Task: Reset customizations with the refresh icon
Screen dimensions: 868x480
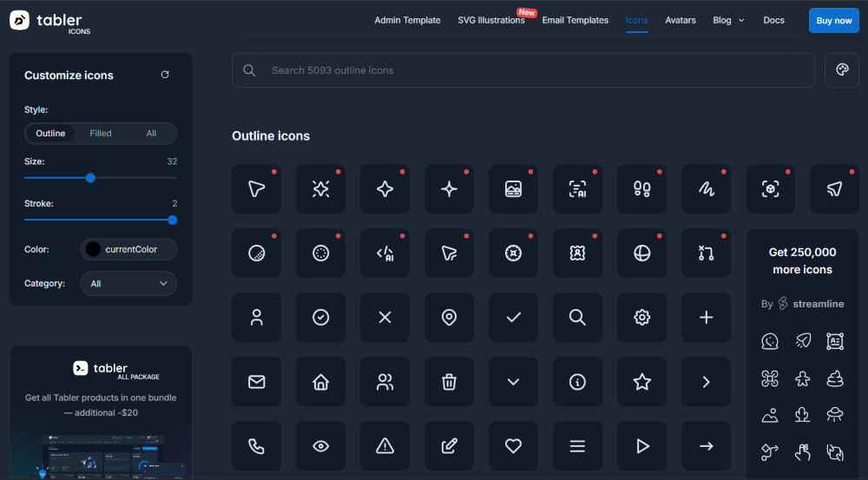Action: [x=165, y=75]
